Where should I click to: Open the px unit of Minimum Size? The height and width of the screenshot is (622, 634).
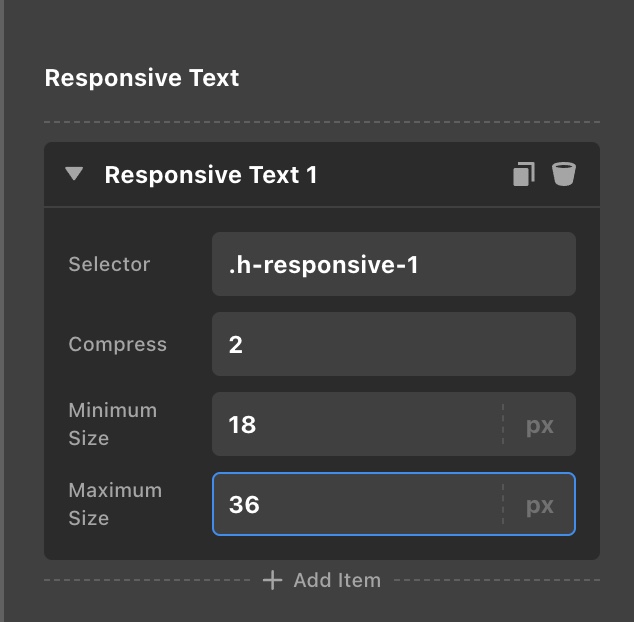coord(539,425)
